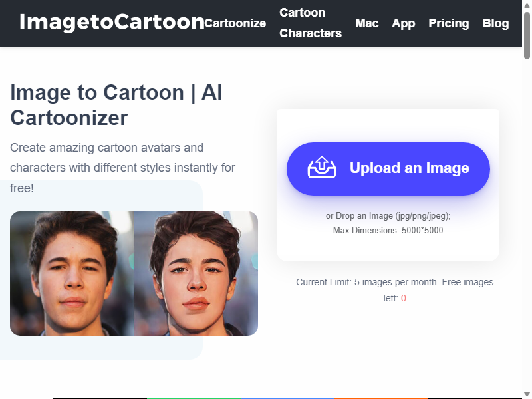Click the vertical scrollbar thumb

point(527,36)
